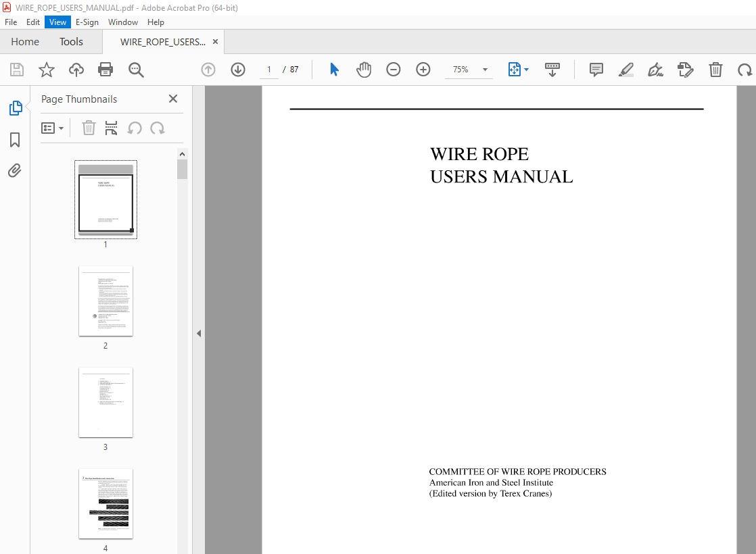756x554 pixels.
Task: Open the E-Sign menu
Action: pyautogui.click(x=87, y=22)
